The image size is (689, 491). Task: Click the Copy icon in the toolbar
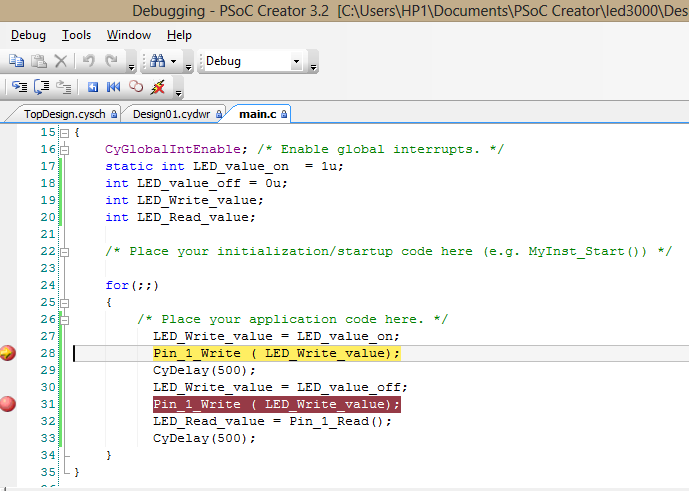[17, 61]
